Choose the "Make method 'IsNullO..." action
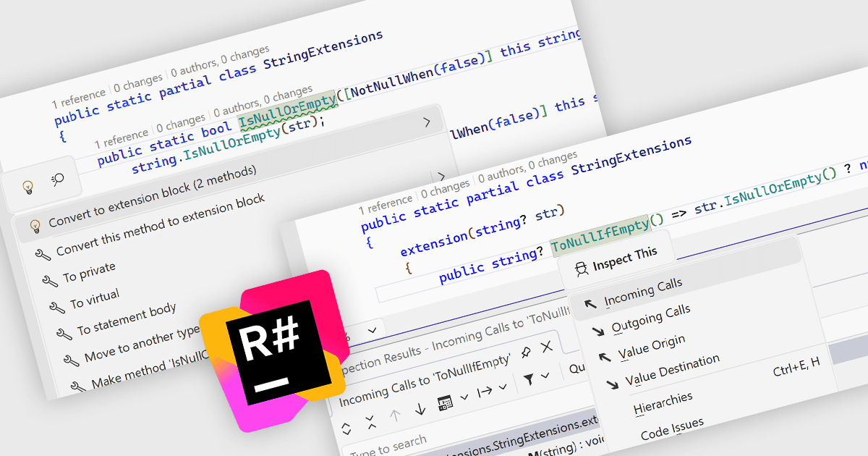 [150, 370]
